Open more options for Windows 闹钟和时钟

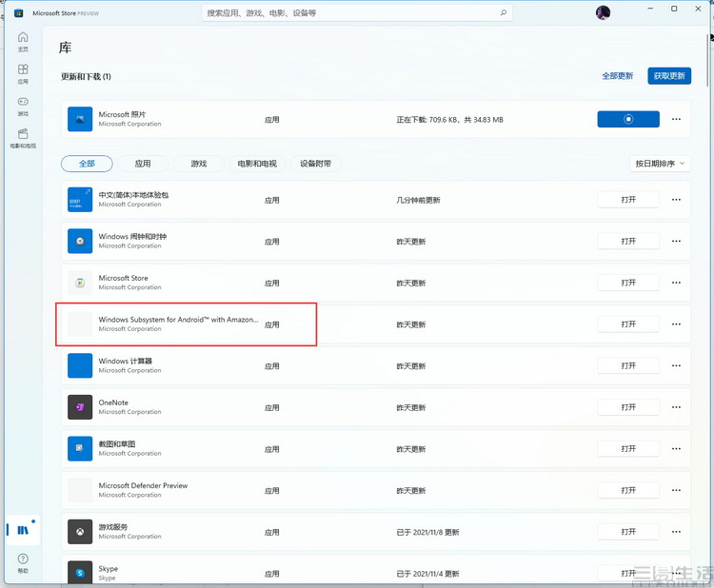click(x=676, y=241)
